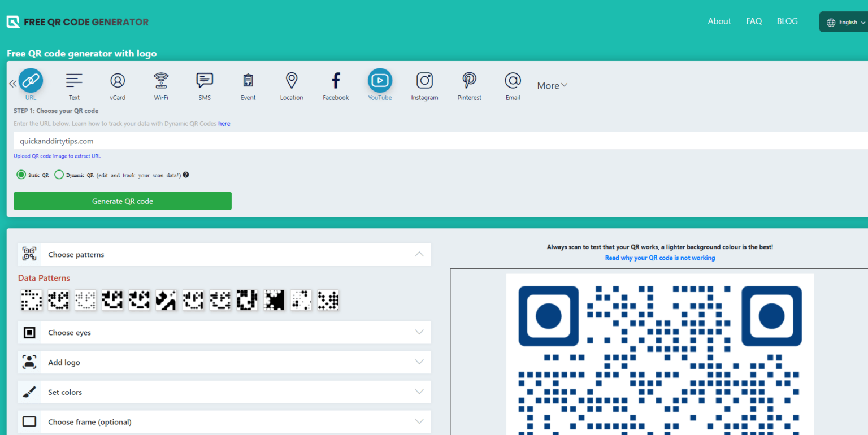Viewport: 868px width, 435px height.
Task: Open the QR code not working article
Action: pyautogui.click(x=659, y=258)
